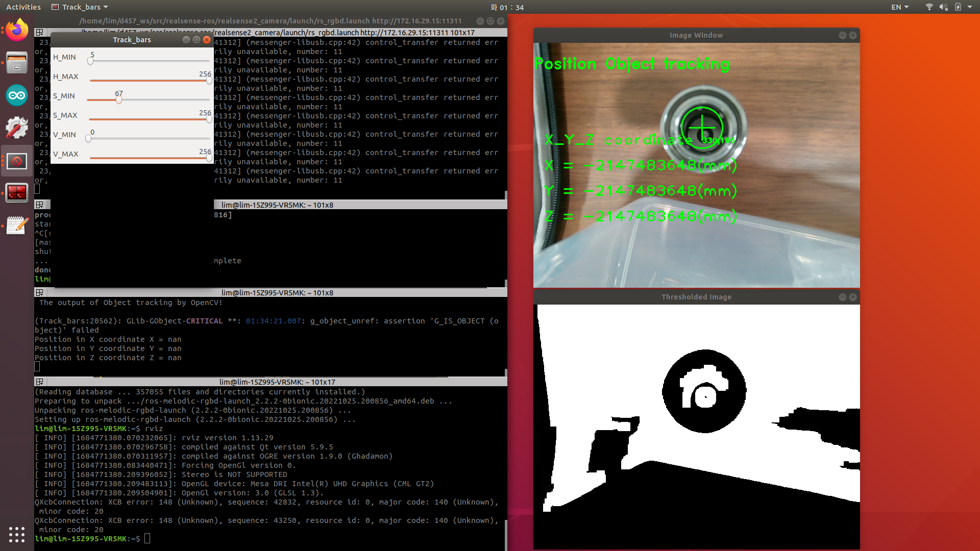Open the clock calendar menu
Image resolution: width=980 pixels, height=551 pixels.
507,7
